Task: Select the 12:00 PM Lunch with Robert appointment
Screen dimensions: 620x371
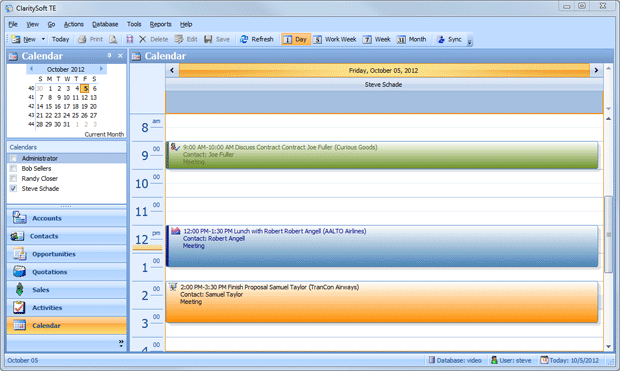Action: coord(382,246)
